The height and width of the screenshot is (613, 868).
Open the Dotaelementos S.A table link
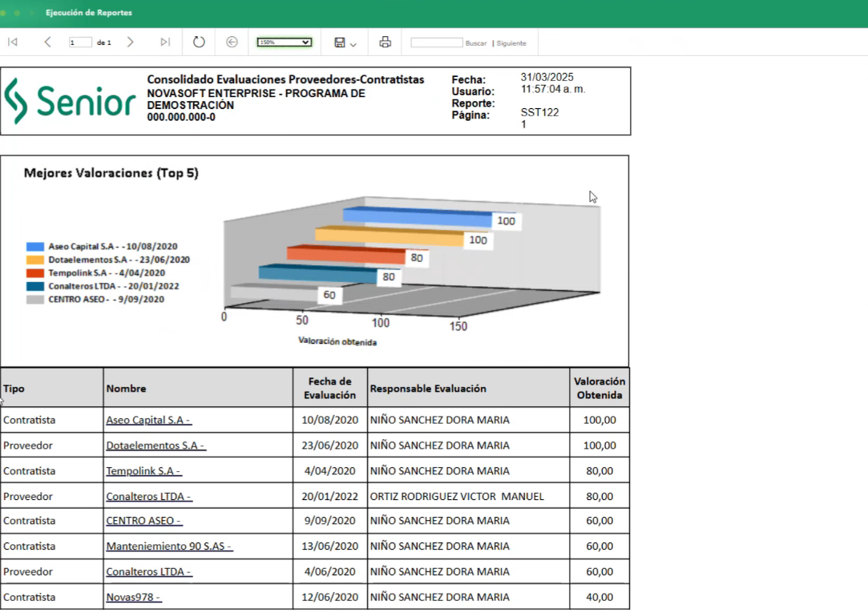tap(155, 446)
